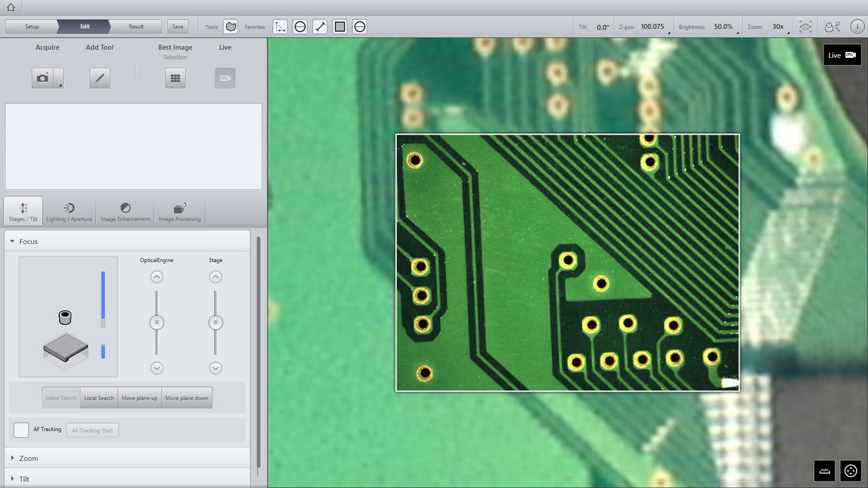Viewport: 868px width, 488px height.
Task: Switch to the Lighting / Aperture tab
Action: [69, 211]
